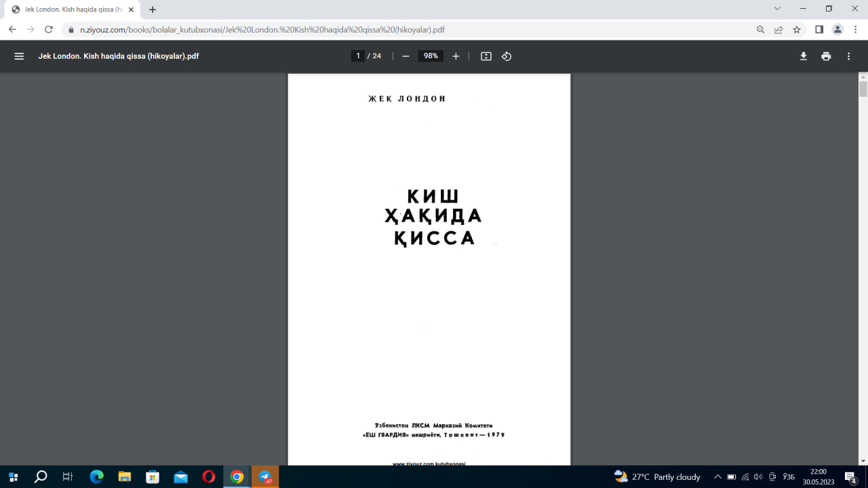Show hidden system tray icons

click(717, 476)
